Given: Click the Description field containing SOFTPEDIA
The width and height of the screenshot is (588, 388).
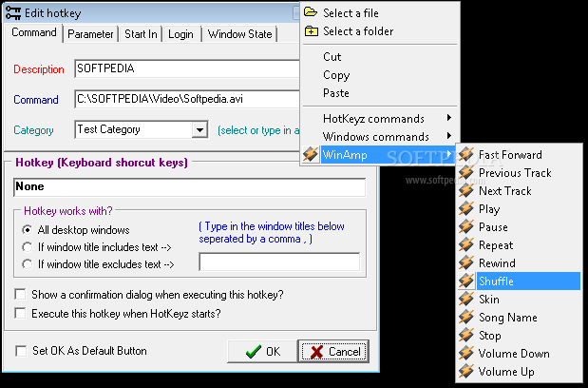Looking at the screenshot, I should pyautogui.click(x=187, y=68).
